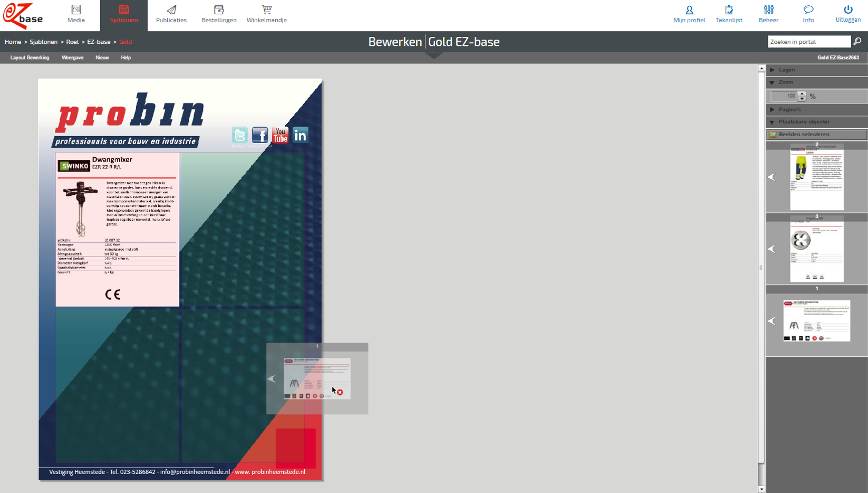This screenshot has height=493, width=868.
Task: Click the Swinko logo in product block
Action: [x=74, y=166]
